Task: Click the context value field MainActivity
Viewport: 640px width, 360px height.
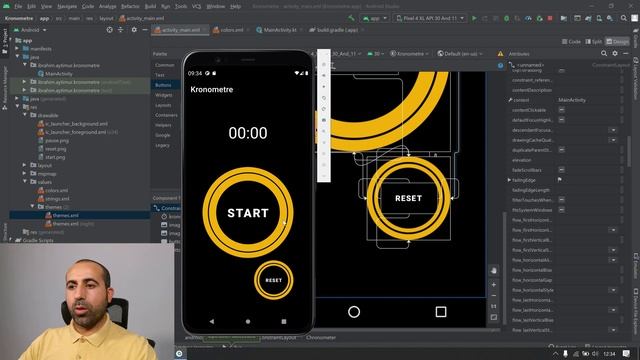Action: 588,100
